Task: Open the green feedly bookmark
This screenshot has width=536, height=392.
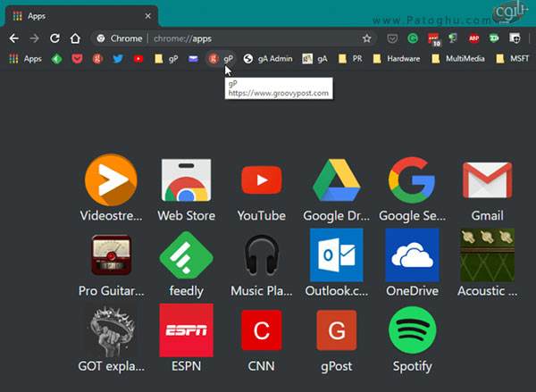Action: tap(57, 59)
